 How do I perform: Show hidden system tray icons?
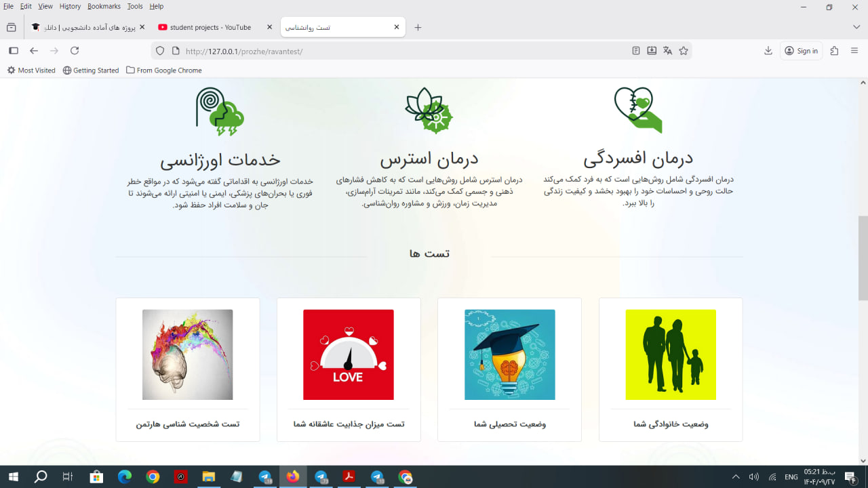click(736, 477)
